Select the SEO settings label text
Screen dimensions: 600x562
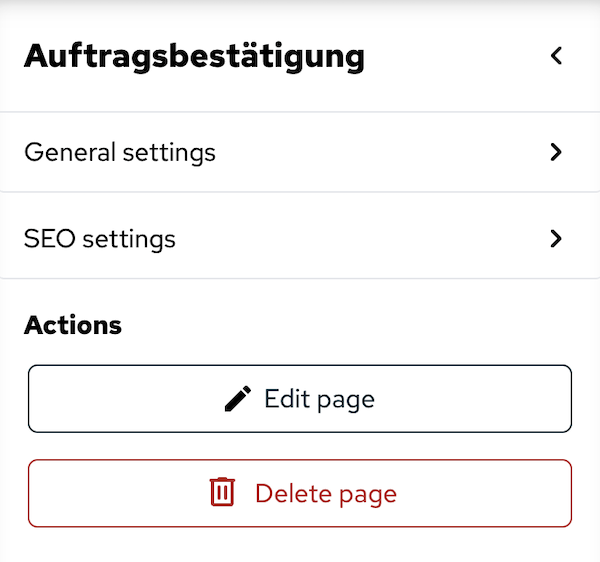(x=100, y=239)
